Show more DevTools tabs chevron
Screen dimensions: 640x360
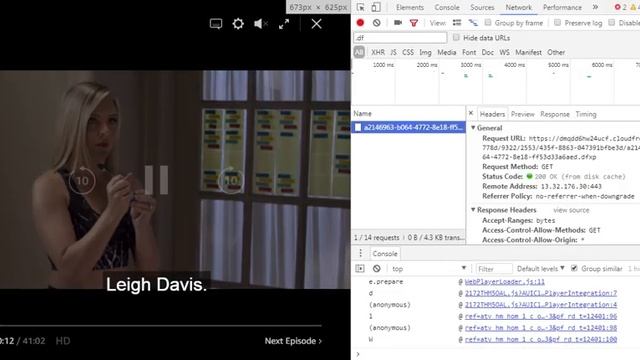596,7
